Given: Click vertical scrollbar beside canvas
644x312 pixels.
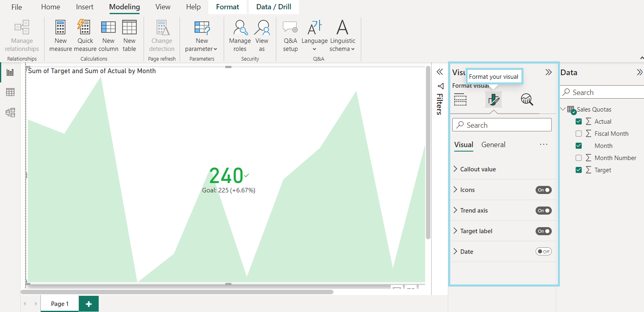Looking at the screenshot, I should click(428, 153).
